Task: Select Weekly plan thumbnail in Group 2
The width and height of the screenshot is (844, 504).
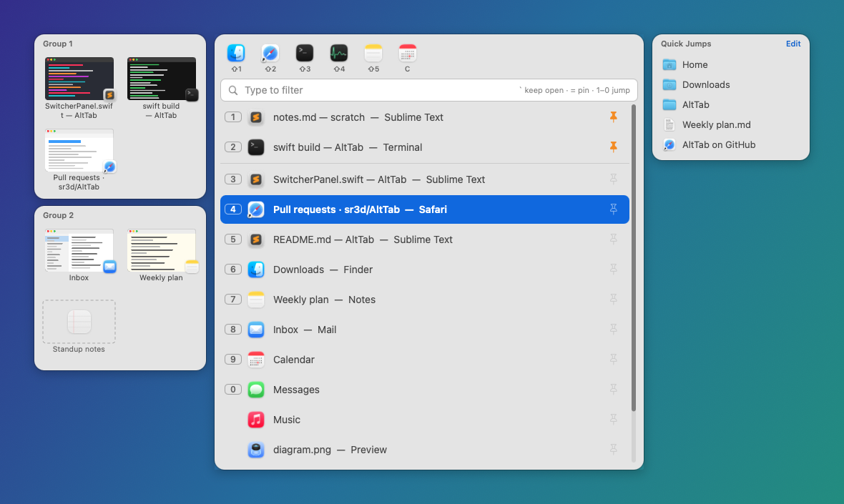Action: click(x=162, y=251)
